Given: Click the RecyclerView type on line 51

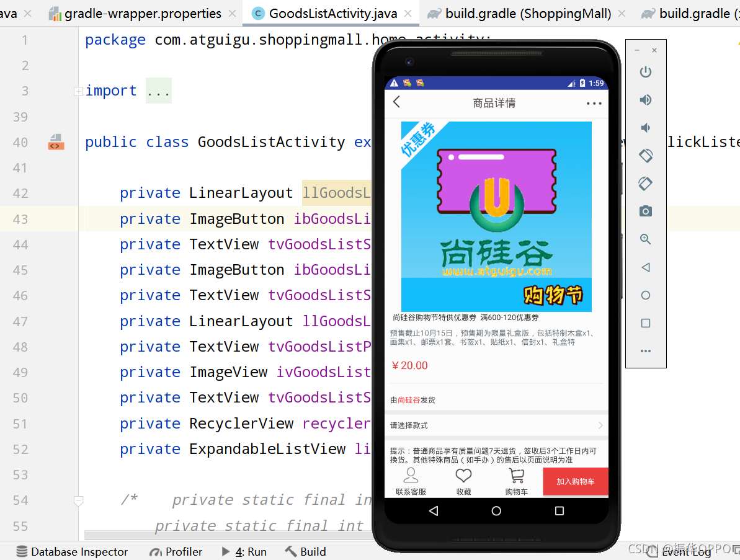Looking at the screenshot, I should [241, 424].
